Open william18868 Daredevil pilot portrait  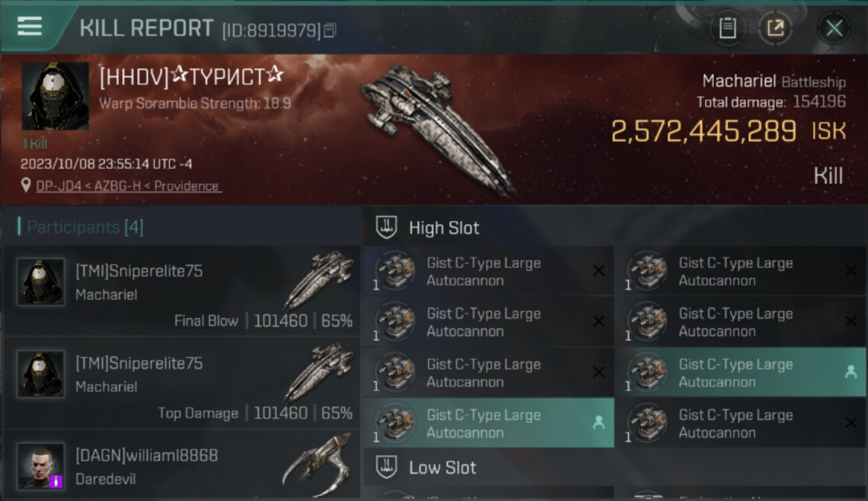pos(41,466)
